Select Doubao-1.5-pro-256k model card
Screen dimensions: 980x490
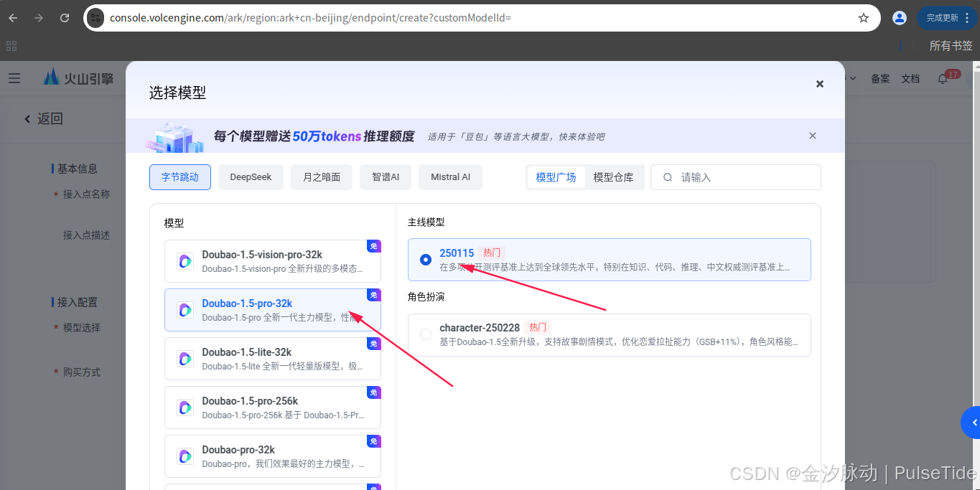273,407
